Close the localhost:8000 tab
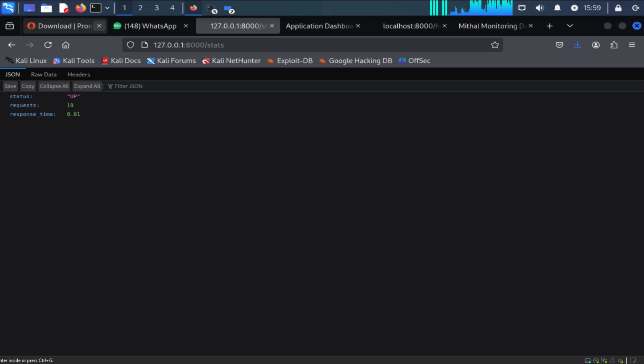The height and width of the screenshot is (364, 644). coord(445,26)
